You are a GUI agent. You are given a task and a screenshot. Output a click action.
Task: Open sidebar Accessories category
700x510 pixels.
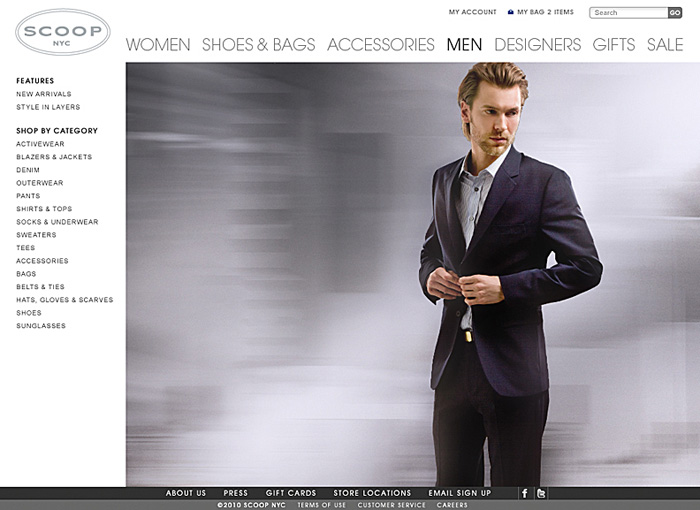click(42, 260)
